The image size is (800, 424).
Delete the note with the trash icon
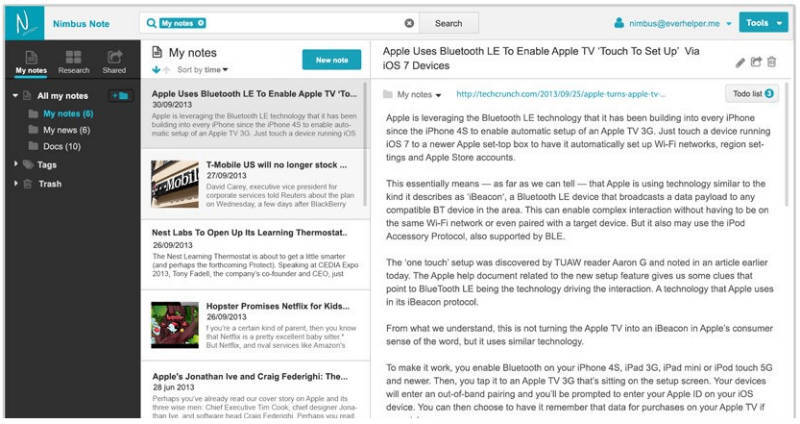point(771,62)
